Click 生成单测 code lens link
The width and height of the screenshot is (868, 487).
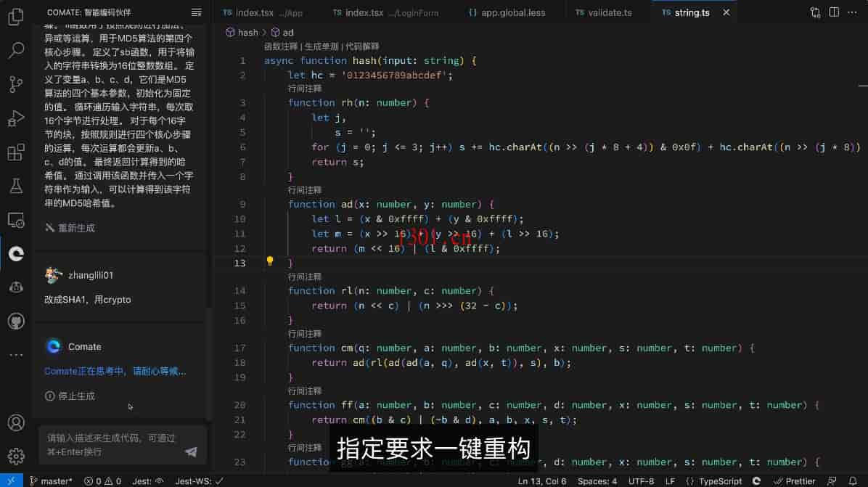(321, 46)
